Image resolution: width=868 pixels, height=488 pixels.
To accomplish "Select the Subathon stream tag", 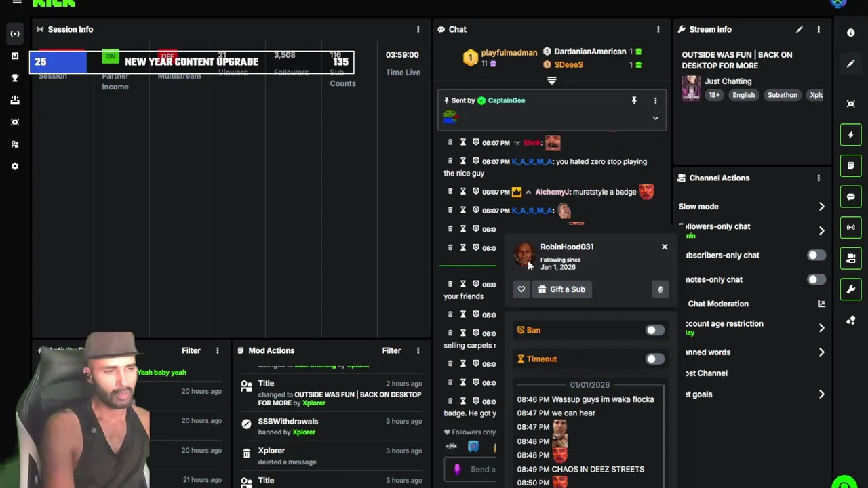I will (783, 95).
